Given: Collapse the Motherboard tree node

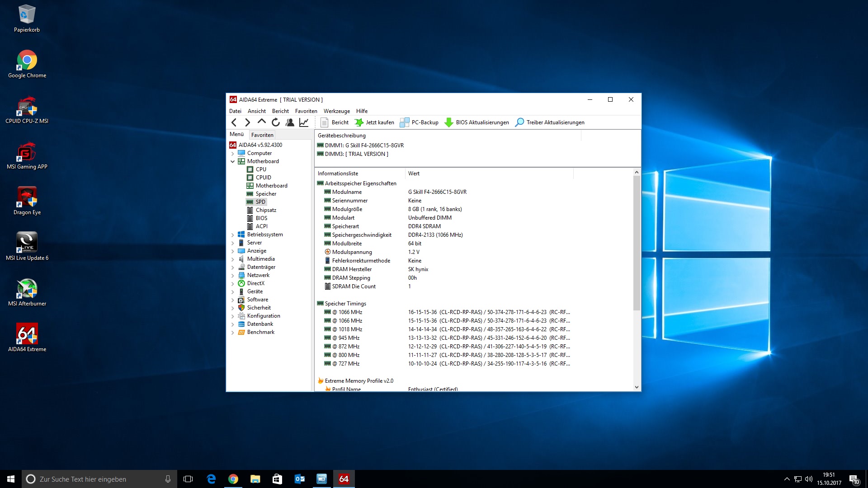Looking at the screenshot, I should (x=233, y=161).
